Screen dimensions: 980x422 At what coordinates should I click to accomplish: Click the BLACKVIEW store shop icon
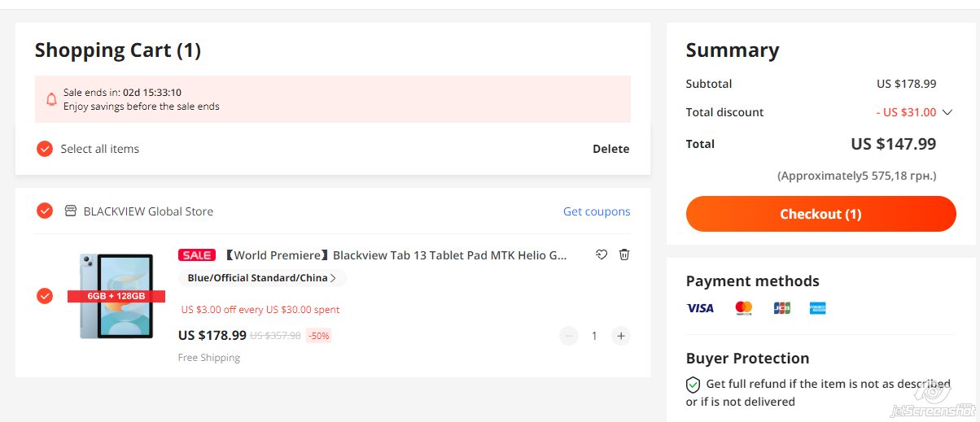coord(71,211)
